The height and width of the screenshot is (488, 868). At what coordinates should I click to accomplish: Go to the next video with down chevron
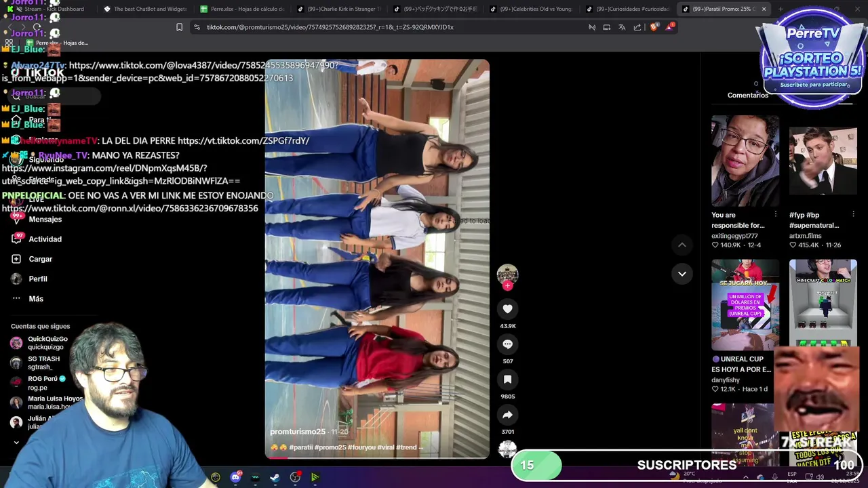tap(682, 274)
